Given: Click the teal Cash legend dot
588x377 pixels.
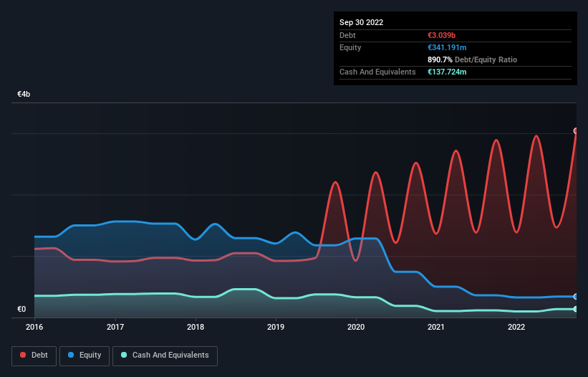Looking at the screenshot, I should point(124,355).
